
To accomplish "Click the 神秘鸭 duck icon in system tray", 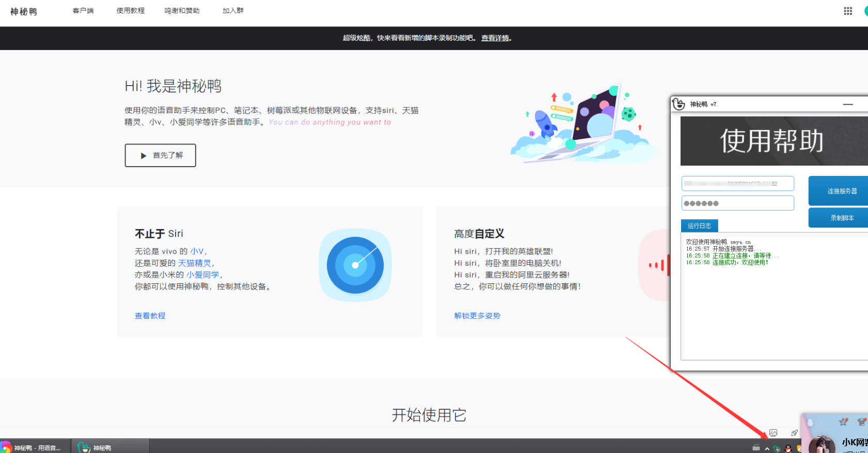I will (x=777, y=448).
